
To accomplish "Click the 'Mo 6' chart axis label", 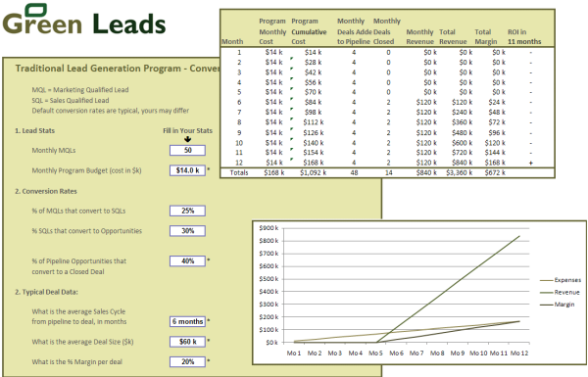I will pos(396,353).
